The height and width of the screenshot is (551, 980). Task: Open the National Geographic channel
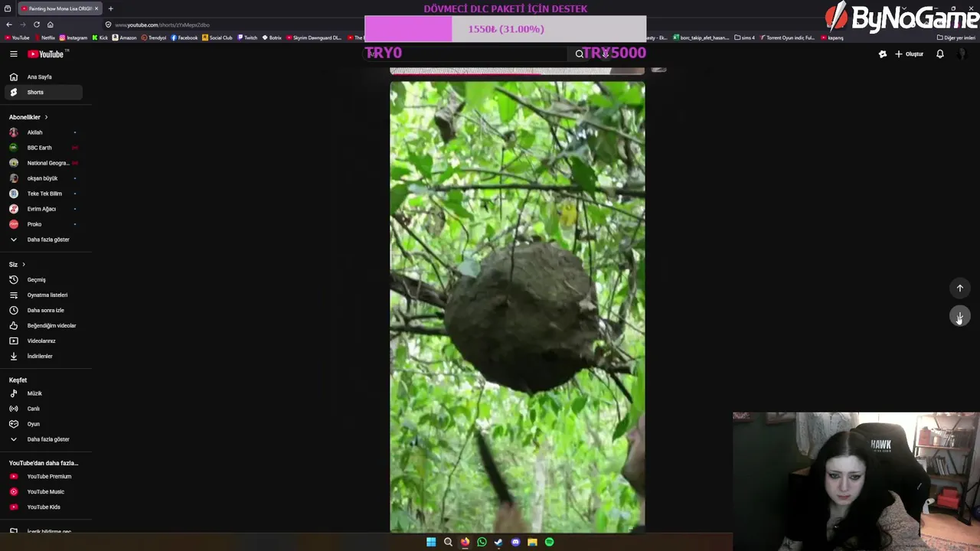click(43, 163)
